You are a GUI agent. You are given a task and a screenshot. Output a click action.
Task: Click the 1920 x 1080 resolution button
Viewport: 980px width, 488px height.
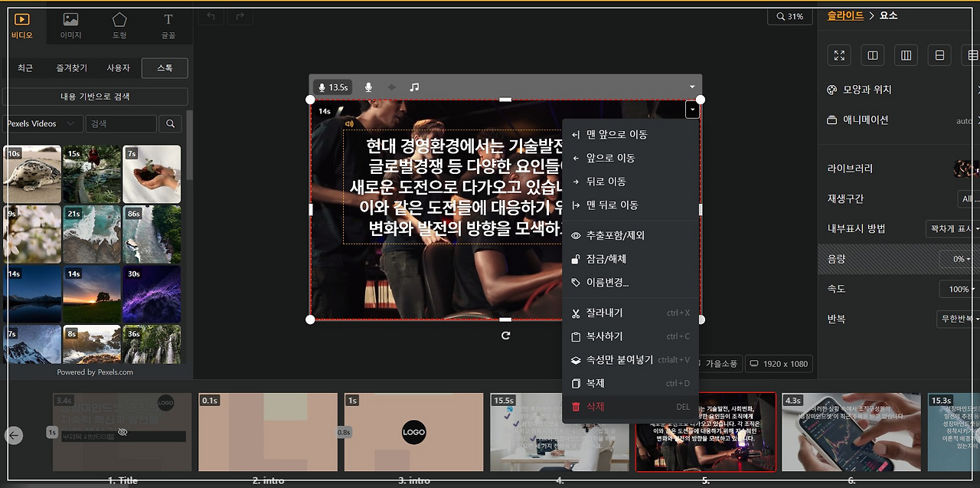point(779,364)
